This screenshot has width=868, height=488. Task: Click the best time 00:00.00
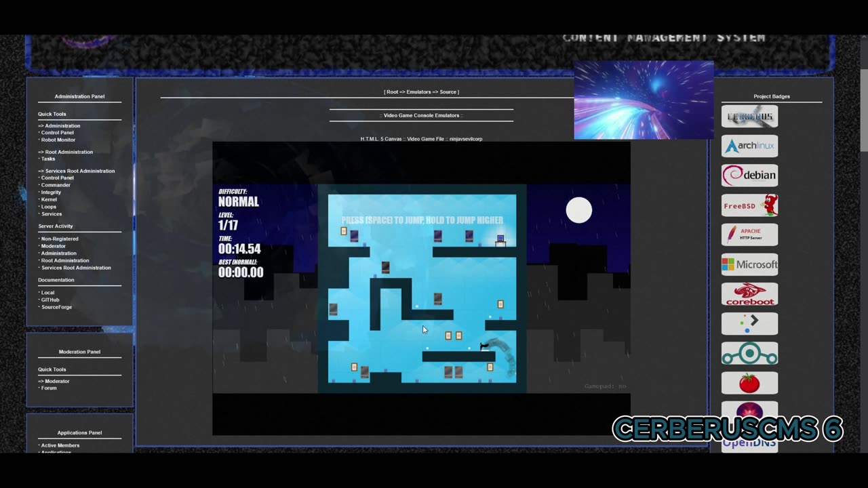pos(241,272)
